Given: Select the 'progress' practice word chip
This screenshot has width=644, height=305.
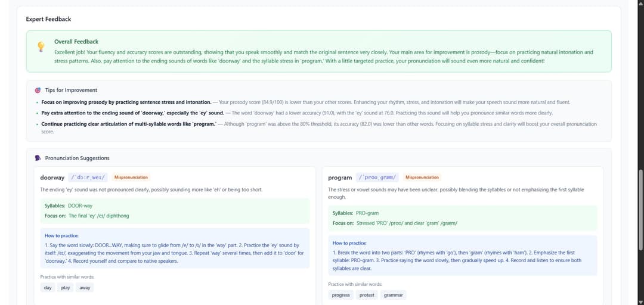Looking at the screenshot, I should pyautogui.click(x=341, y=295).
